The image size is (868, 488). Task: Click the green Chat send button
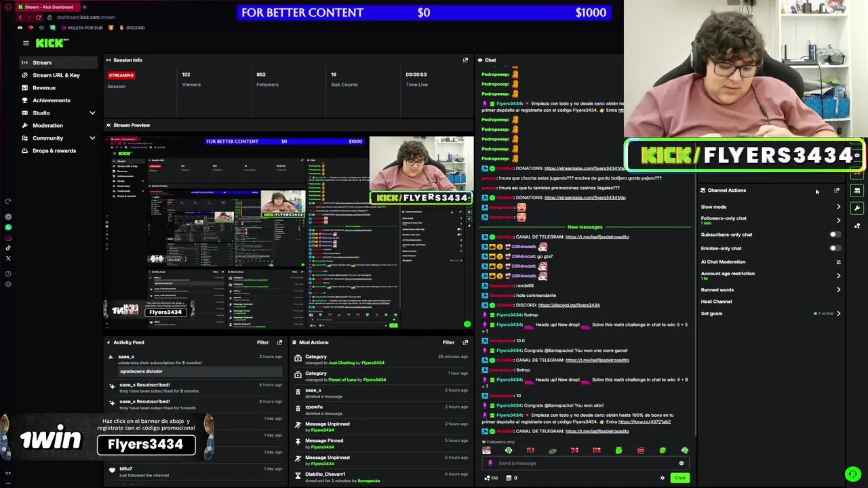679,478
